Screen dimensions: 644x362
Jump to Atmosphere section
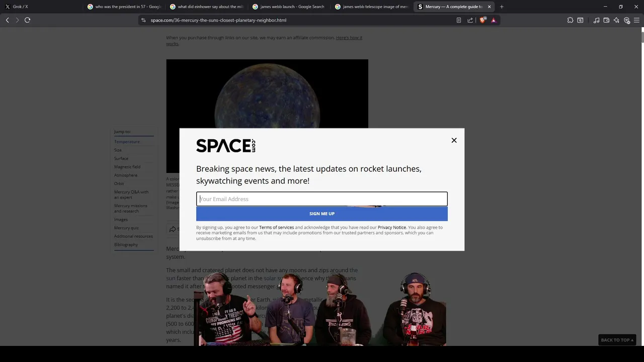pos(126,175)
